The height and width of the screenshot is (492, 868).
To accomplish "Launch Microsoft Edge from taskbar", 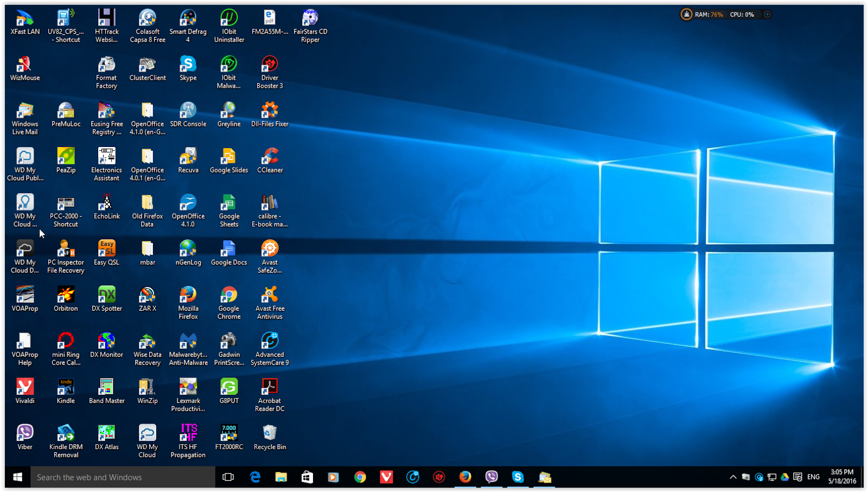I will pyautogui.click(x=255, y=477).
